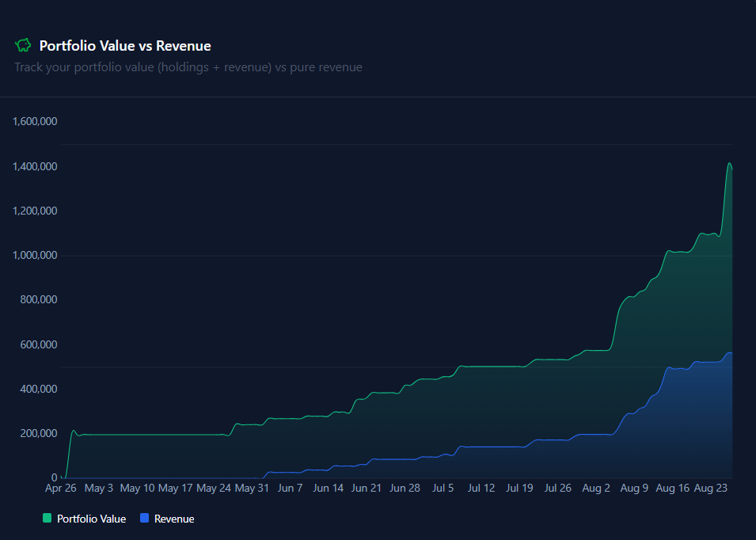Click the Jul 5 date marker
Viewport: 756px width, 540px height.
(x=443, y=488)
